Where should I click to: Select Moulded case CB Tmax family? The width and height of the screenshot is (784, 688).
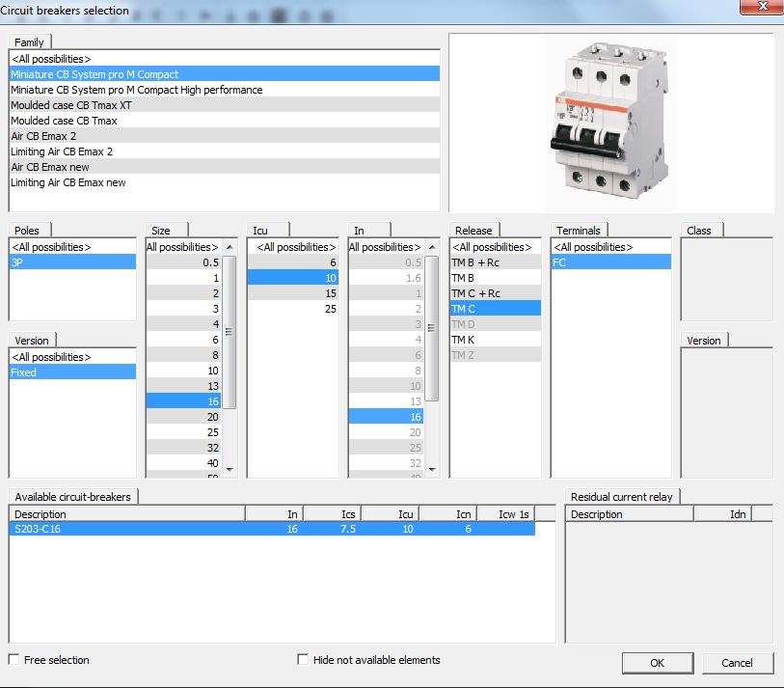[224, 121]
